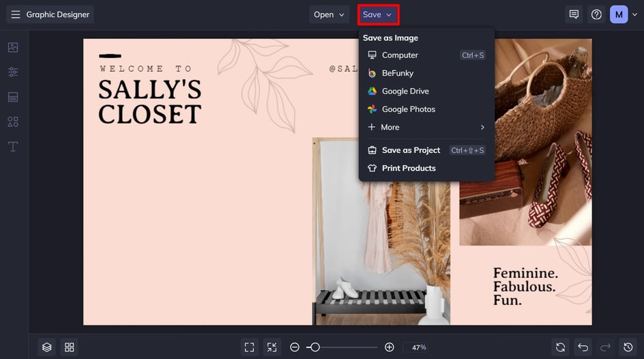Open the history clock icon
The width and height of the screenshot is (644, 359).
click(x=628, y=347)
